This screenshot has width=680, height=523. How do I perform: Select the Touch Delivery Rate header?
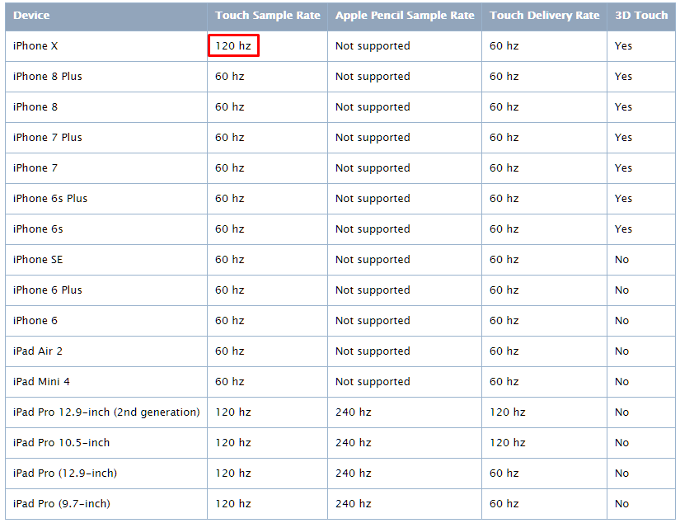pos(544,16)
